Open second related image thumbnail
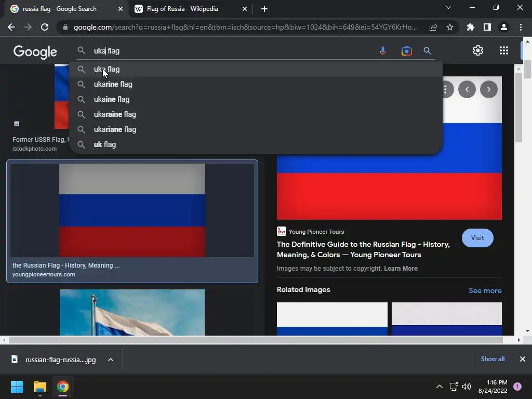Image resolution: width=532 pixels, height=399 pixels. pos(446,319)
